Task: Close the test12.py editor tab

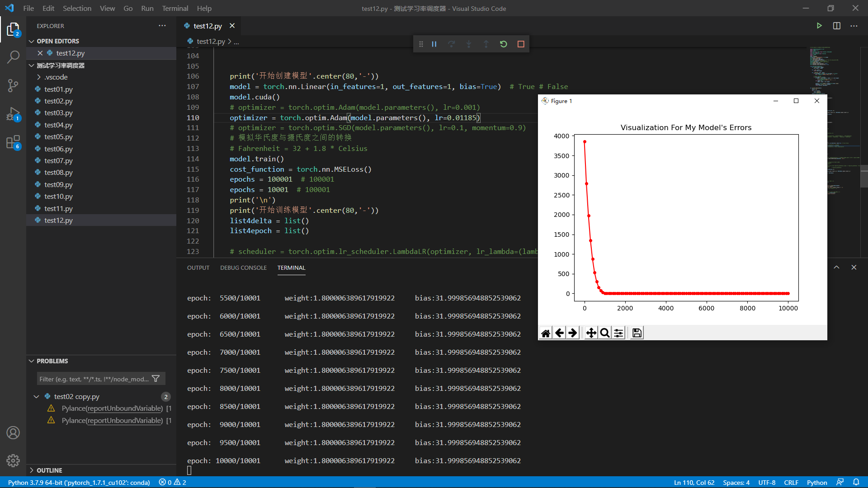Action: 232,26
